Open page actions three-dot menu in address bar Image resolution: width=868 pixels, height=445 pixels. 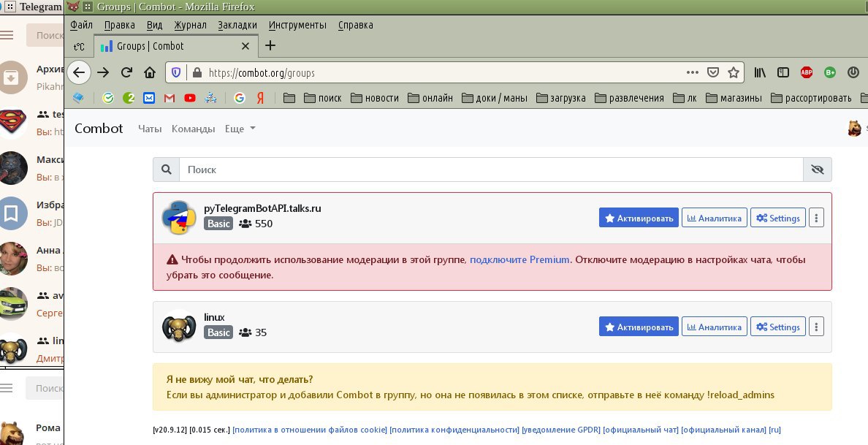coord(692,72)
